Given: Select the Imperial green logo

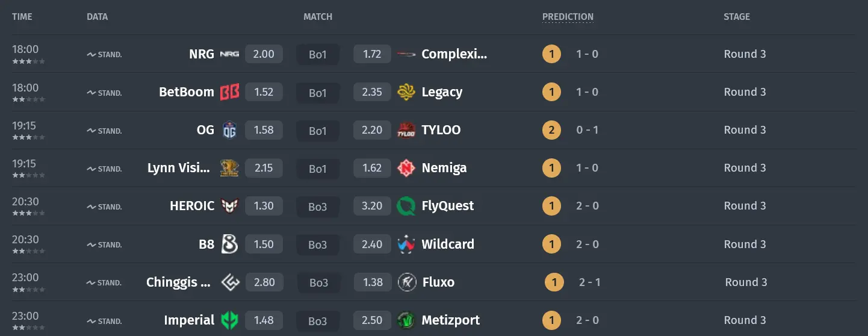Looking at the screenshot, I should pos(229,320).
